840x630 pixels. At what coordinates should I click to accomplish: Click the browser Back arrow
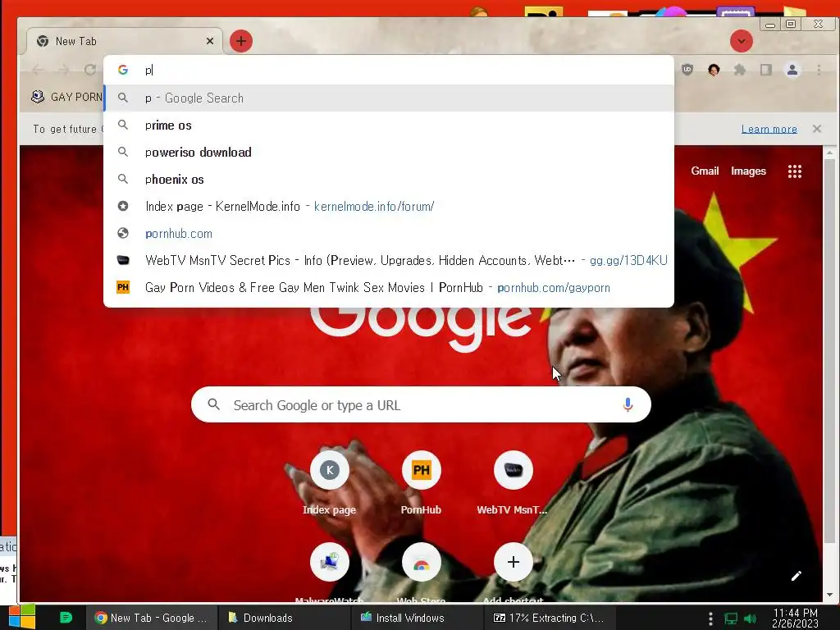tap(38, 70)
